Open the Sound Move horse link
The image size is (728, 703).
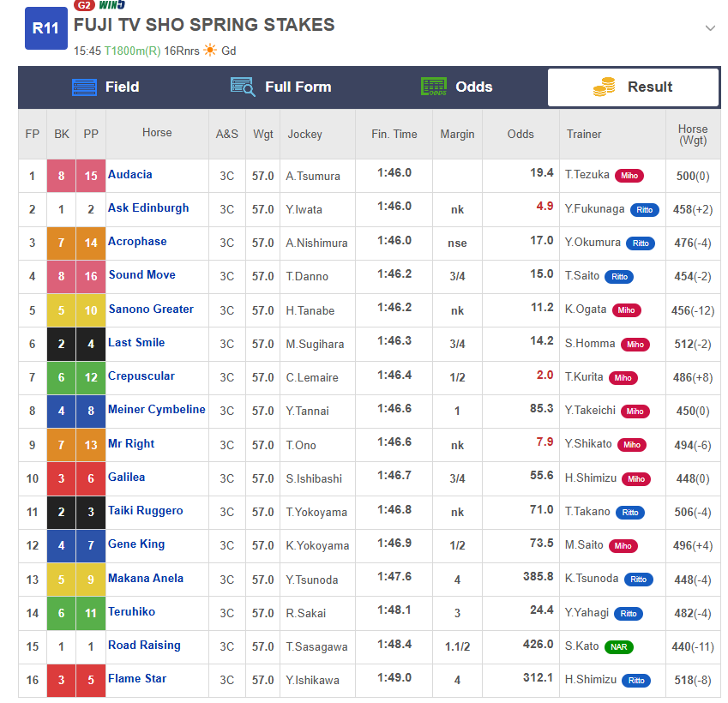click(142, 275)
